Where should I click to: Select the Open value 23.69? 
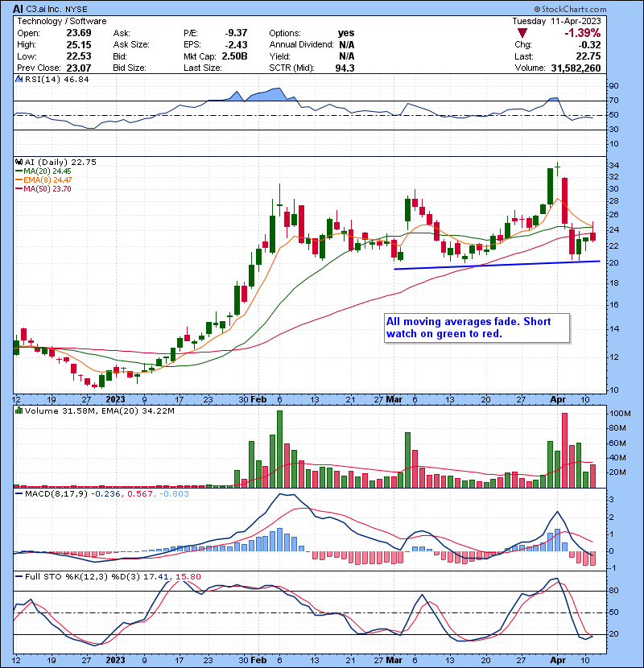(x=79, y=33)
